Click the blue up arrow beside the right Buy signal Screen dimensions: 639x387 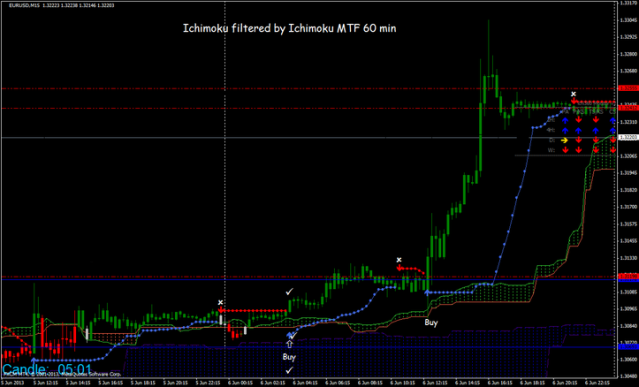427,292
